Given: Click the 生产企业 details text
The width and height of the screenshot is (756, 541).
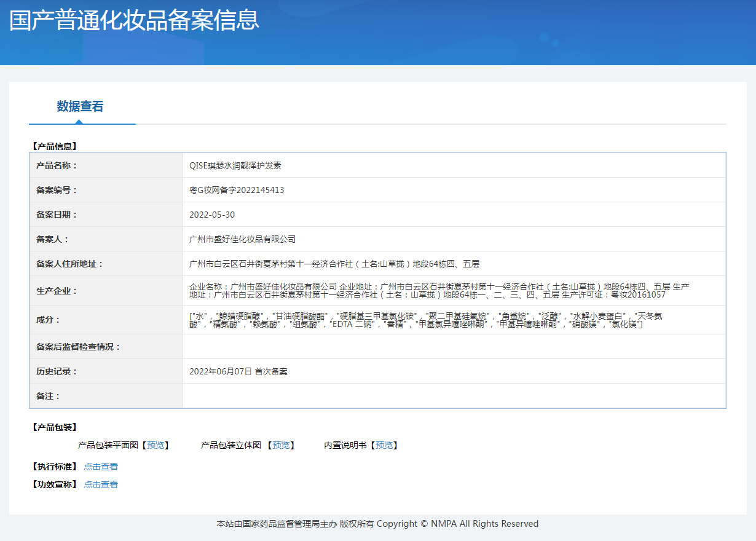Looking at the screenshot, I should (x=439, y=291).
